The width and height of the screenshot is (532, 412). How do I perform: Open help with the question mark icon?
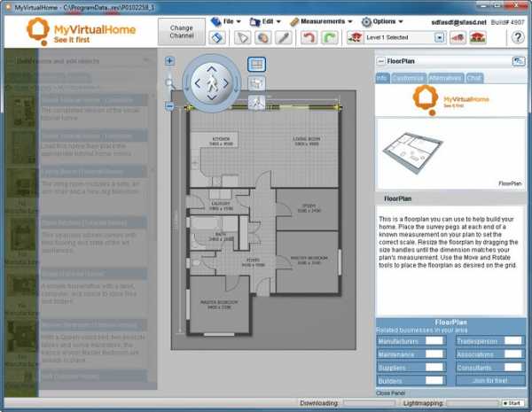click(x=518, y=38)
